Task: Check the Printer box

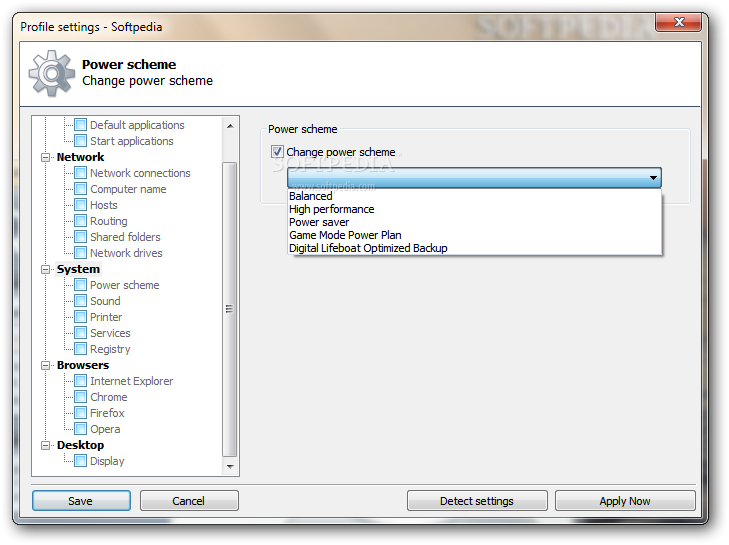Action: pyautogui.click(x=80, y=317)
